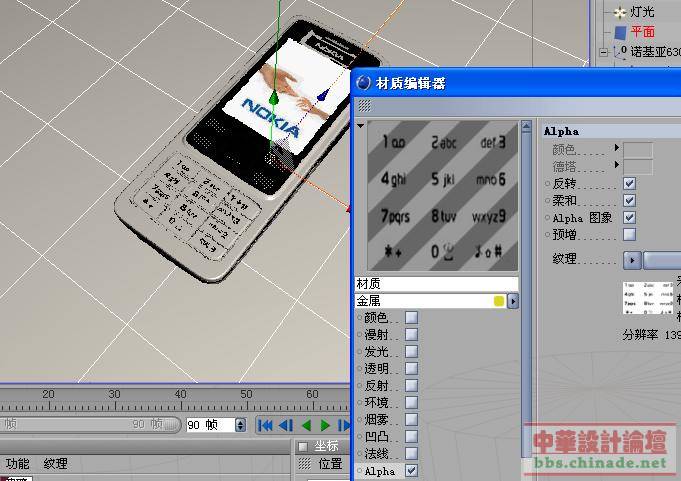This screenshot has height=481, width=681.
Task: Click the Material Editor window icon
Action: coord(363,82)
